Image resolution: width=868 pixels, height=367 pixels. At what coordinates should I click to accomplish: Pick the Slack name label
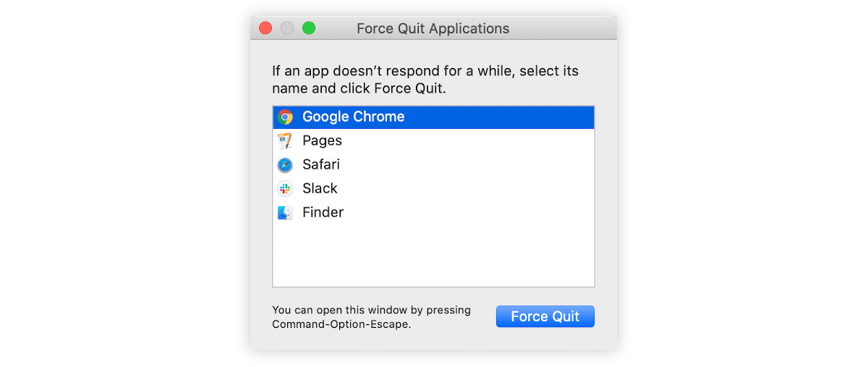320,188
